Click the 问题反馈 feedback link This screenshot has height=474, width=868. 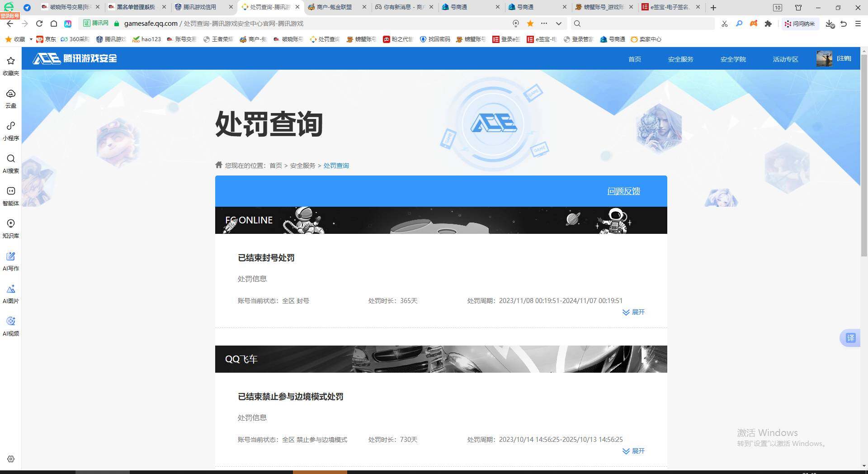(623, 191)
